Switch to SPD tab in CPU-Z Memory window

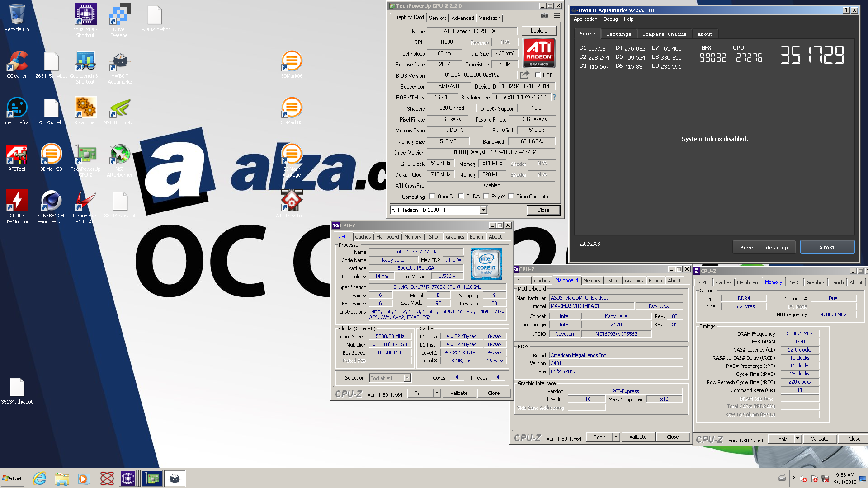[794, 282]
